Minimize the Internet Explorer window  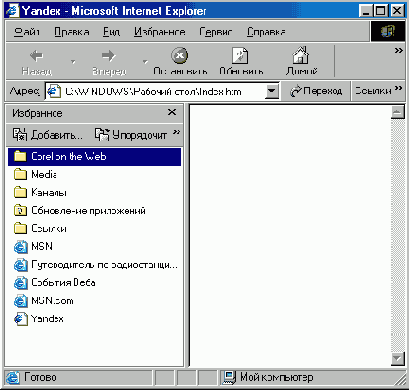[366, 11]
